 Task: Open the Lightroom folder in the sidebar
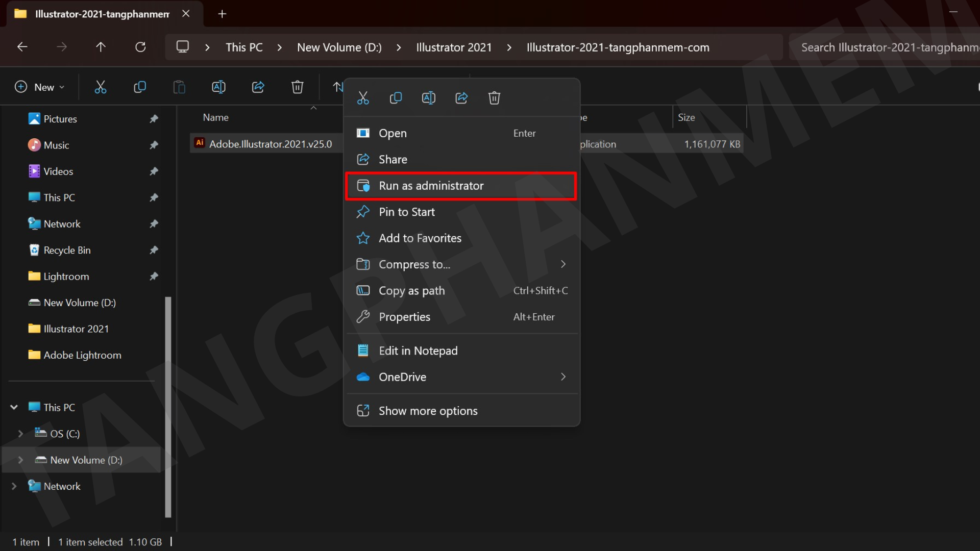(x=66, y=277)
